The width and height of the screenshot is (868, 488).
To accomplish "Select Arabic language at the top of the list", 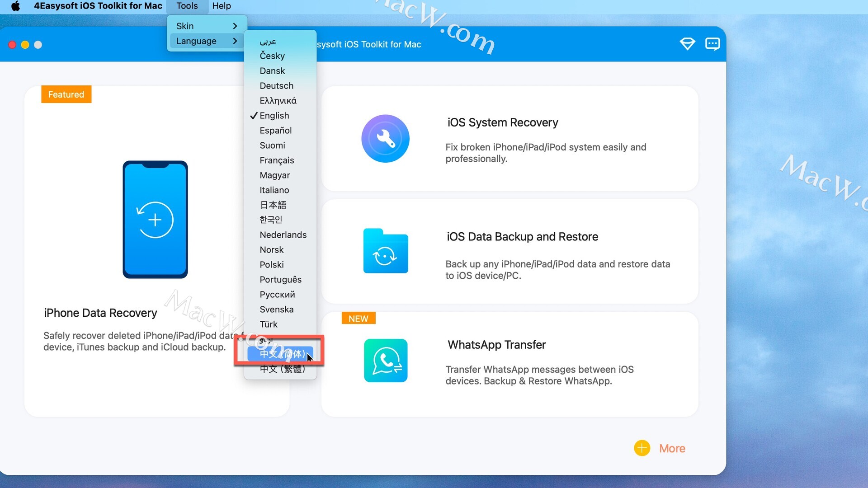I will coord(280,41).
